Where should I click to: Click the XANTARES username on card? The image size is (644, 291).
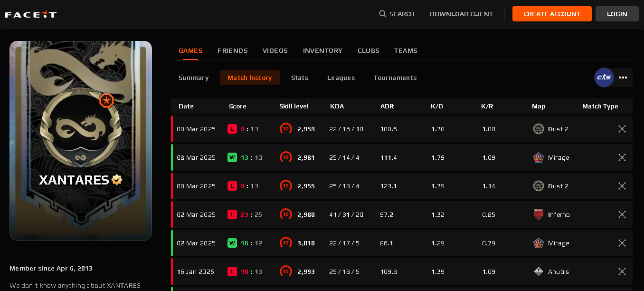click(x=74, y=180)
